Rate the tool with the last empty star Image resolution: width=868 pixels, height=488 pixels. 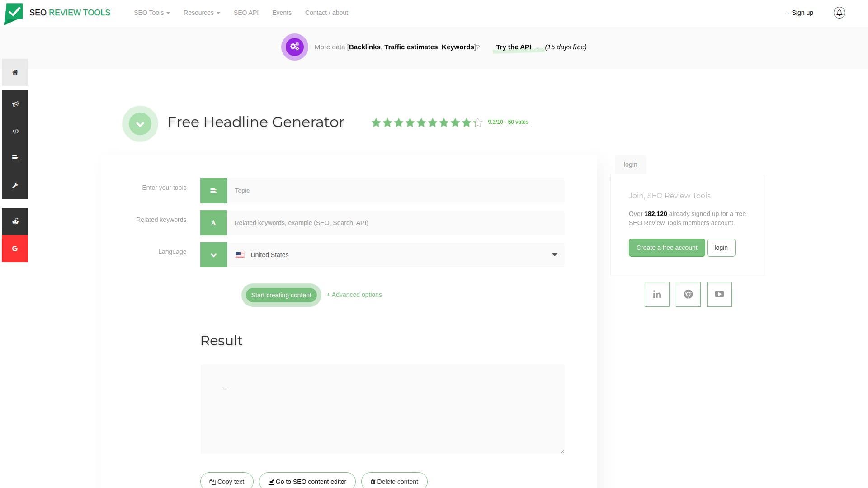click(x=478, y=122)
